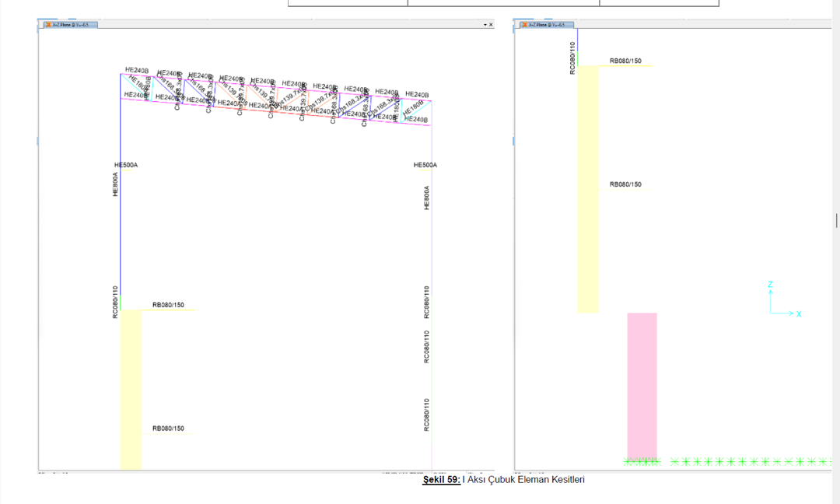Screen dimensions: 840x504
Task: Open the left view's window dropdown arrow
Action: pos(485,25)
